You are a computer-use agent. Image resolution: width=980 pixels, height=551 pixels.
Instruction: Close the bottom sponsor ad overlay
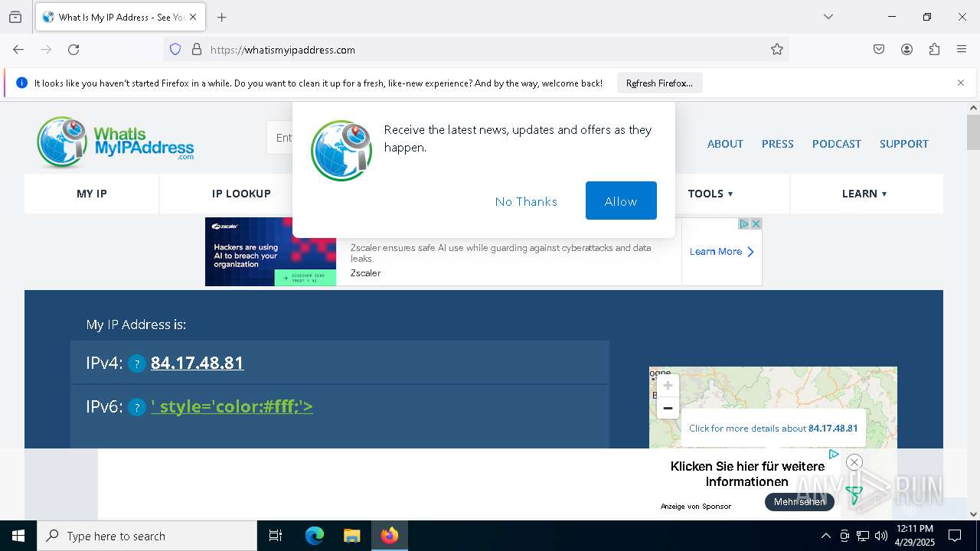854,461
